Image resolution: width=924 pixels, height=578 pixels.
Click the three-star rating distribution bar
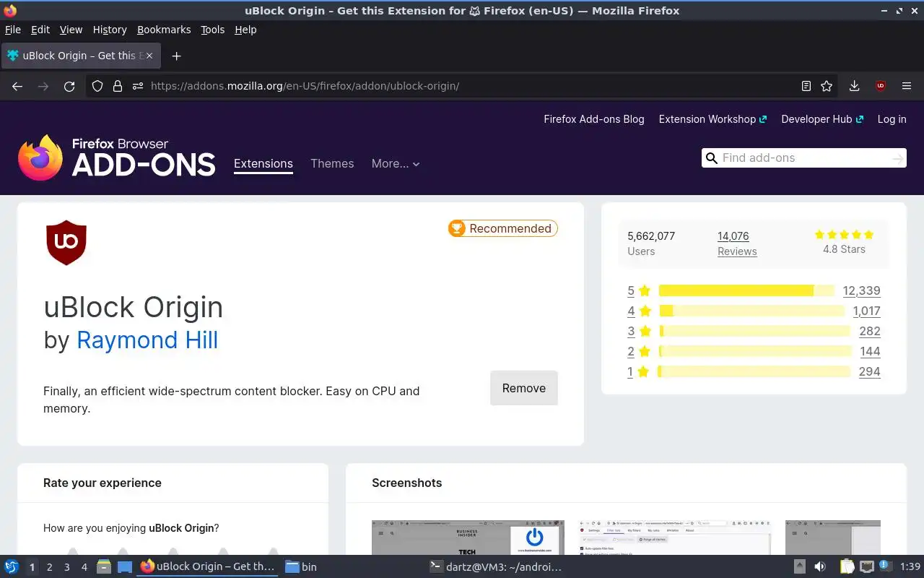point(754,331)
